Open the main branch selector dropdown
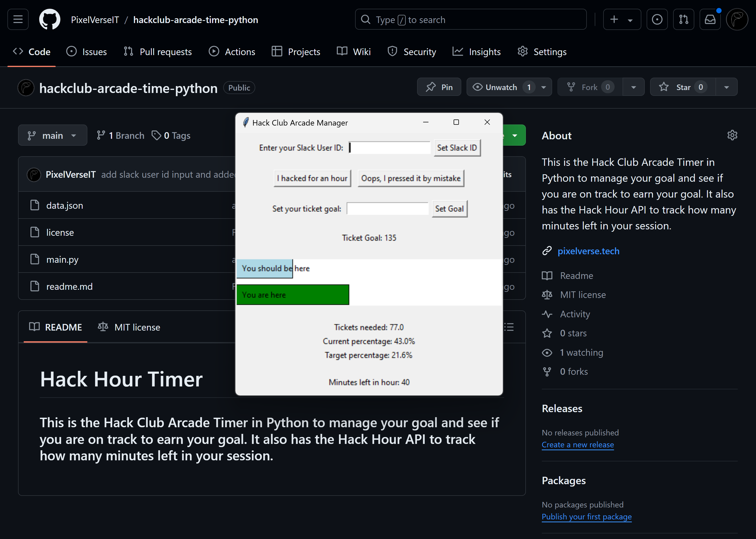This screenshot has width=756, height=539. click(52, 135)
